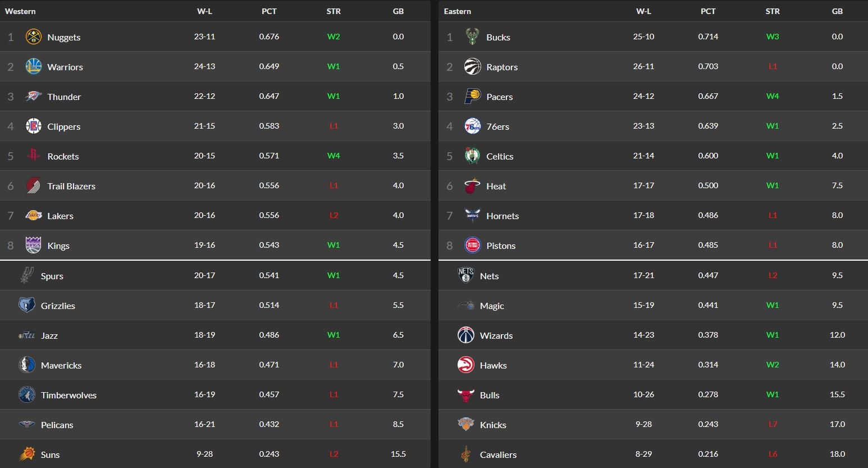Click the Kings team logo
This screenshot has height=468, width=868.
(34, 246)
